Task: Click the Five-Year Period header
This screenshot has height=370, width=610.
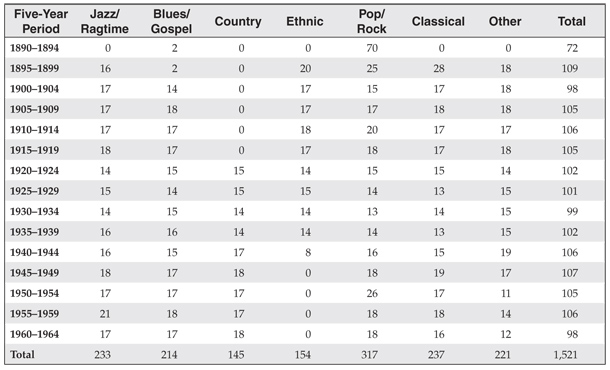Action: click(41, 21)
